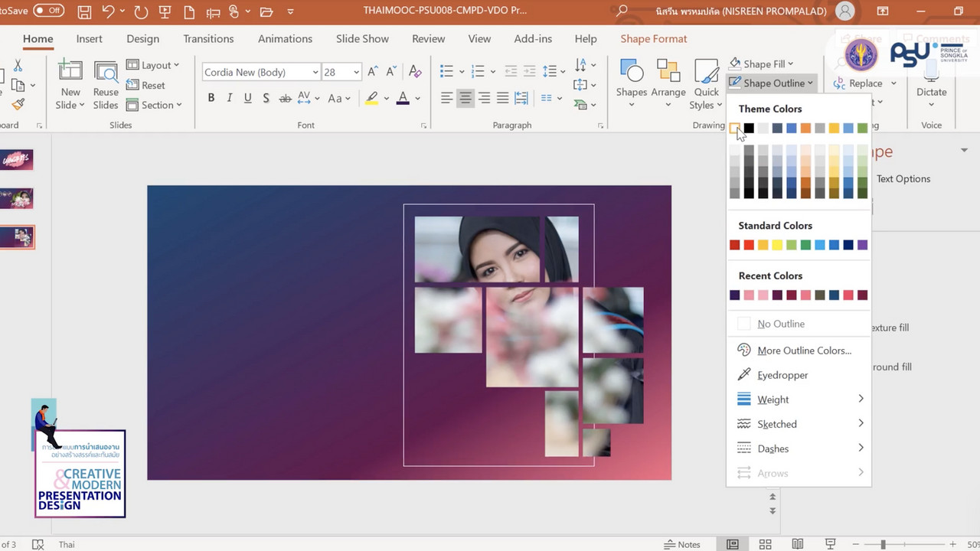Open the font name combo box

click(261, 72)
